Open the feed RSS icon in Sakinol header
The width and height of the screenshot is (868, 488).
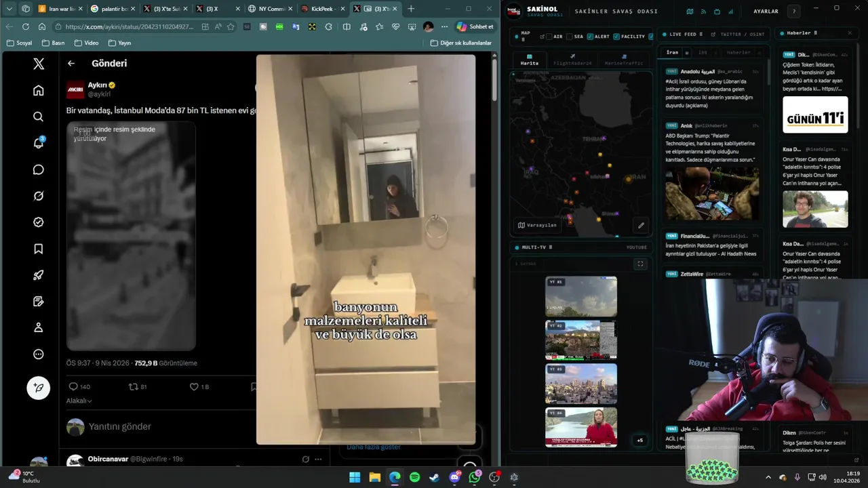(x=703, y=12)
